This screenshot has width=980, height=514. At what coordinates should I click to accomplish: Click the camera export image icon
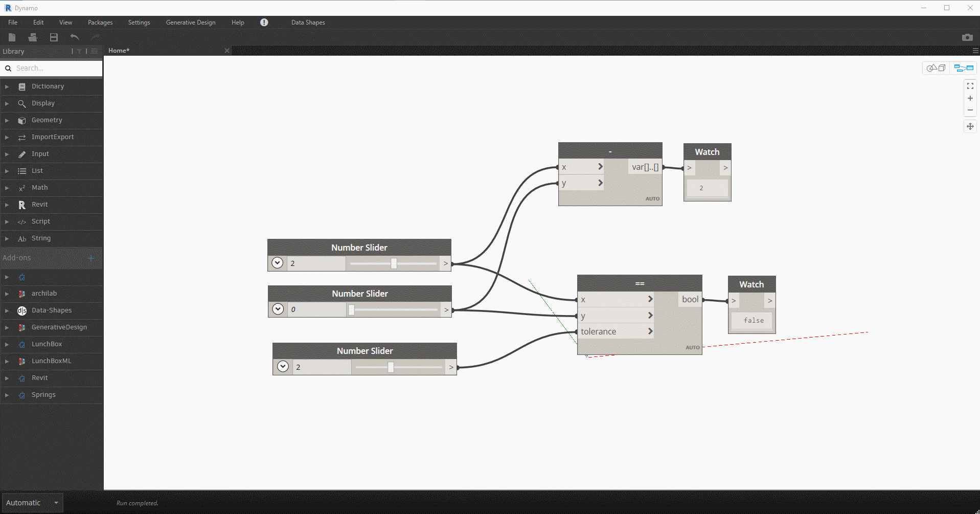967,37
